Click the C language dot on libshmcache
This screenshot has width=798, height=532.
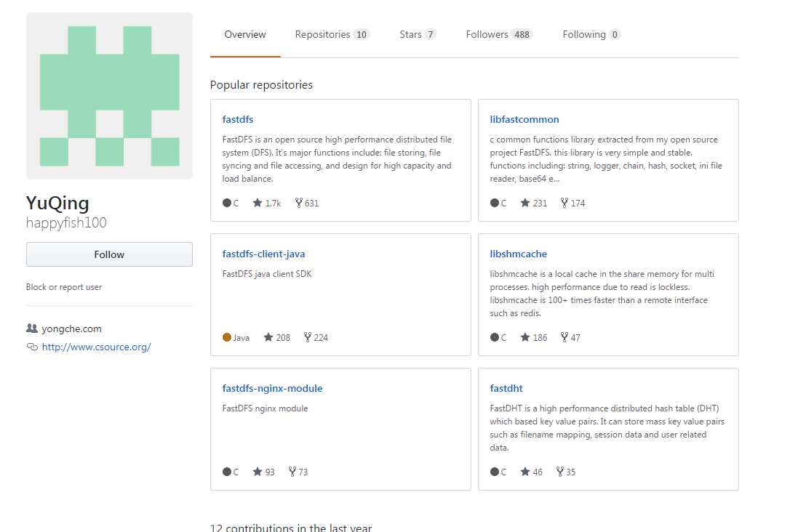click(x=495, y=336)
